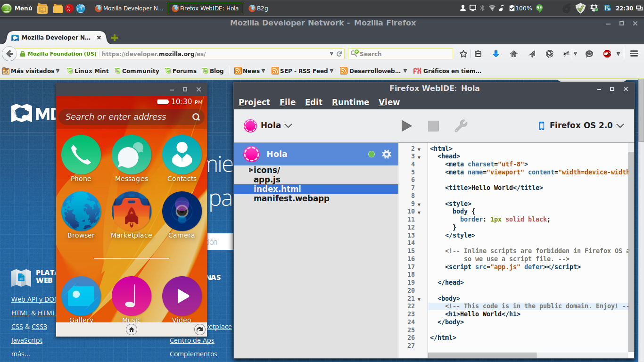Open the Firefox OS 2.0 runtime dropdown
This screenshot has width=644, height=362.
click(581, 125)
